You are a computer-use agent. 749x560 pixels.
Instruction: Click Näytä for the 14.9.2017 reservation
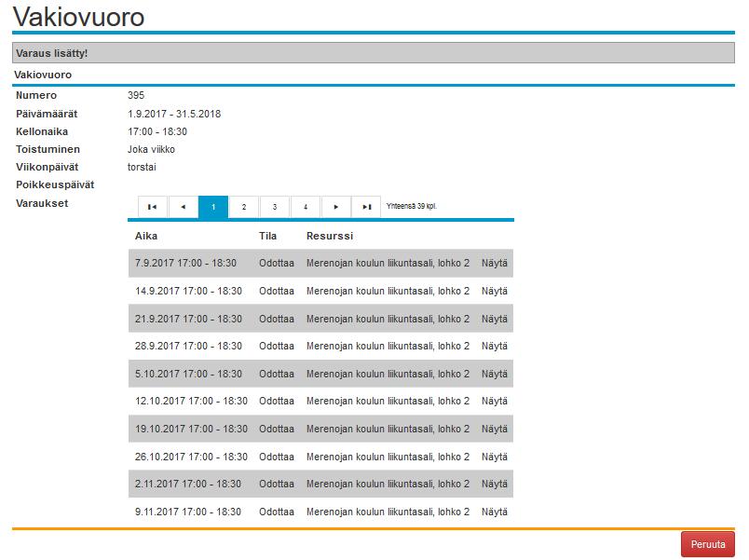click(x=495, y=291)
